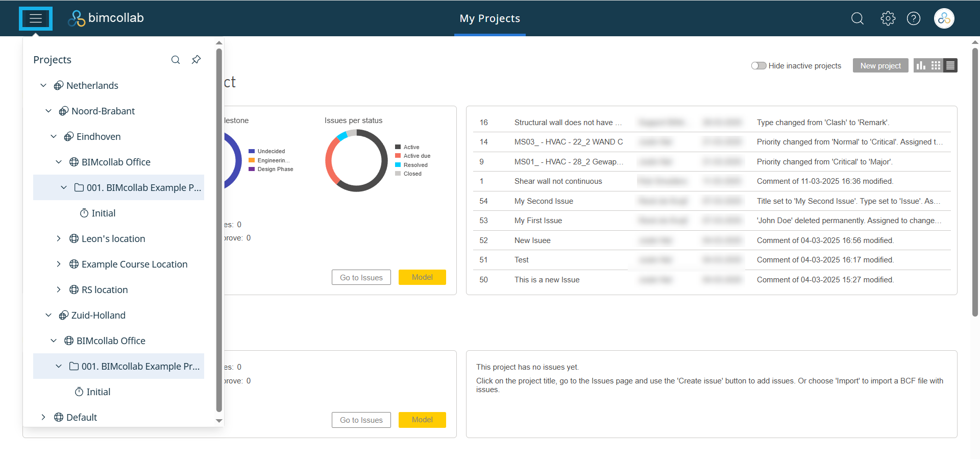Open issue 'New Isuee' number 52
Image resolution: width=980 pixels, height=459 pixels.
532,240
